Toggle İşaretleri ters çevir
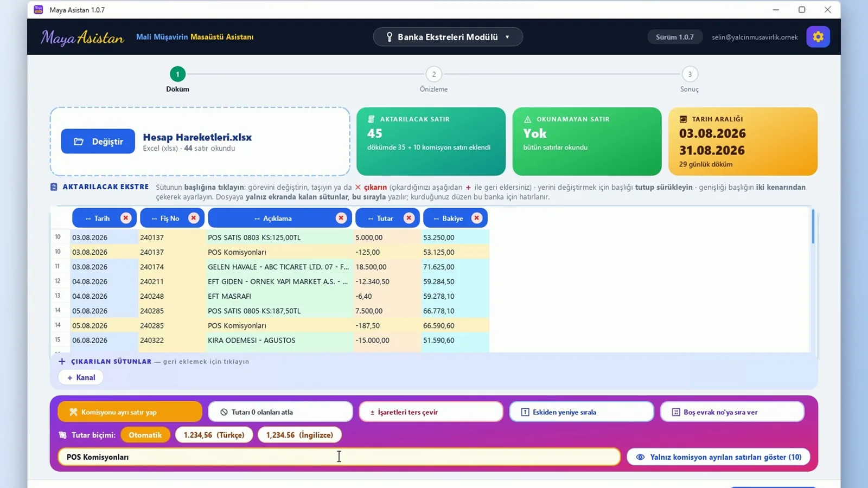The height and width of the screenshot is (488, 868). 431,412
